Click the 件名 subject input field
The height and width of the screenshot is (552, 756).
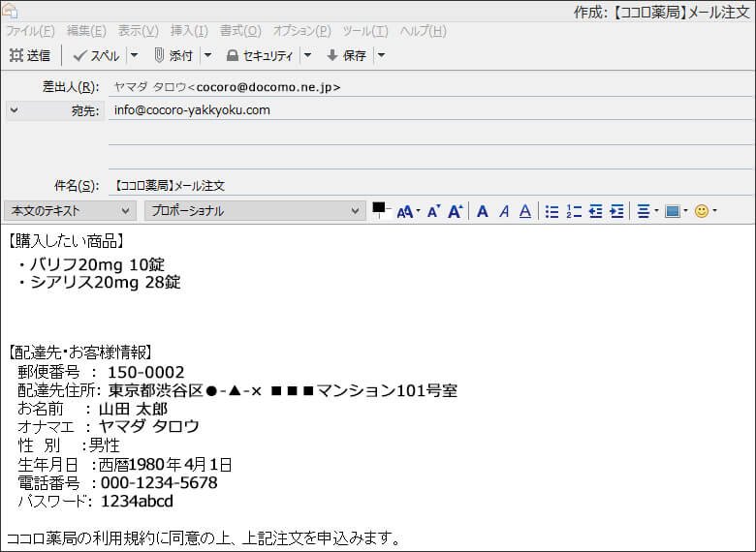(x=426, y=185)
